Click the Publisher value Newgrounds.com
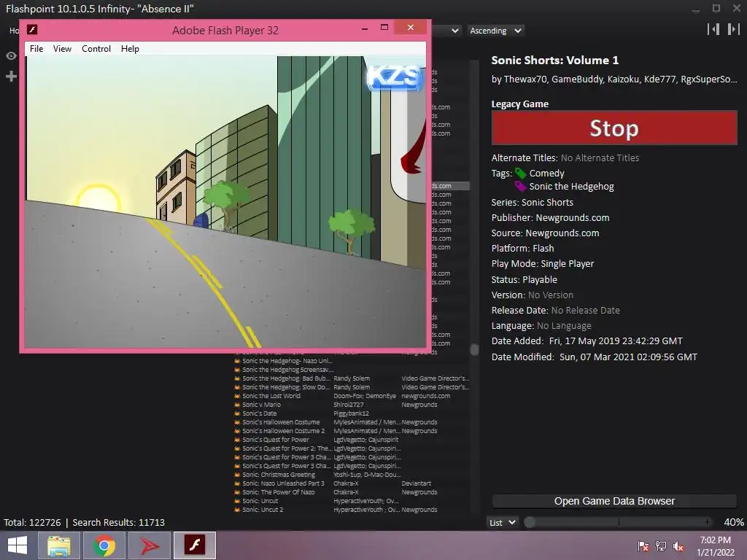Image resolution: width=747 pixels, height=560 pixels. [x=573, y=217]
